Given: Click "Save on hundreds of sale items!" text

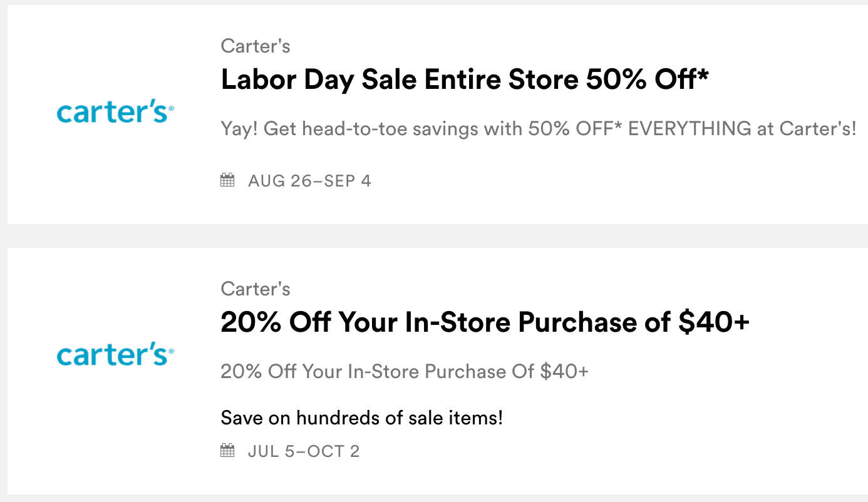Looking at the screenshot, I should click(362, 417).
